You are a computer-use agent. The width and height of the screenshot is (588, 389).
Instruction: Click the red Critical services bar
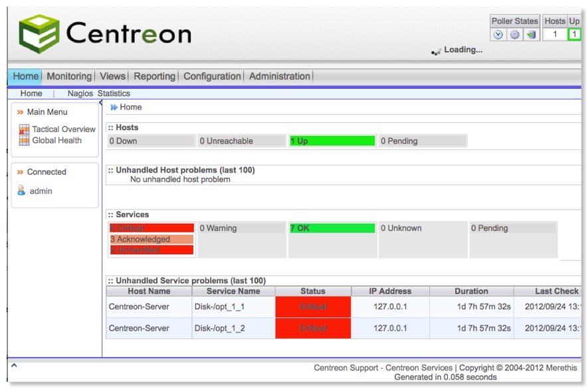tap(151, 228)
